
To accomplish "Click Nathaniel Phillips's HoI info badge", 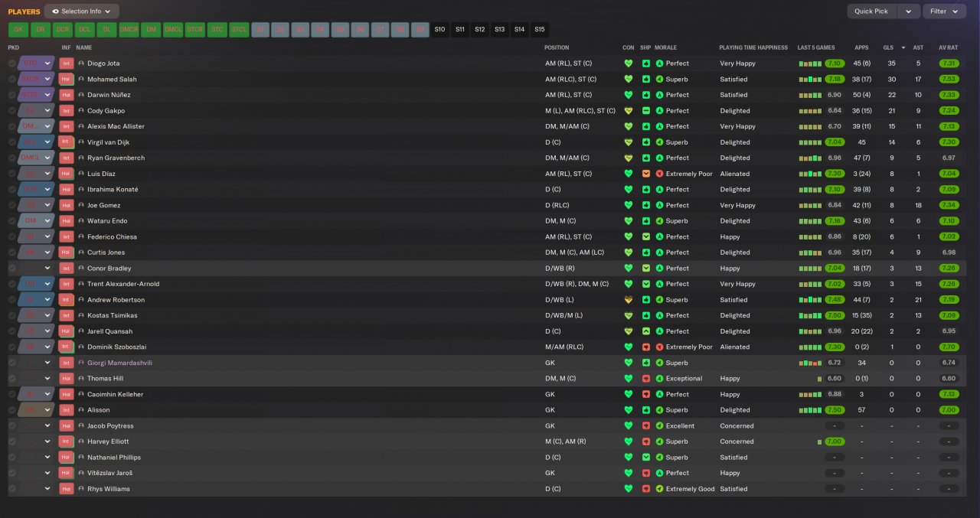I will coord(67,458).
